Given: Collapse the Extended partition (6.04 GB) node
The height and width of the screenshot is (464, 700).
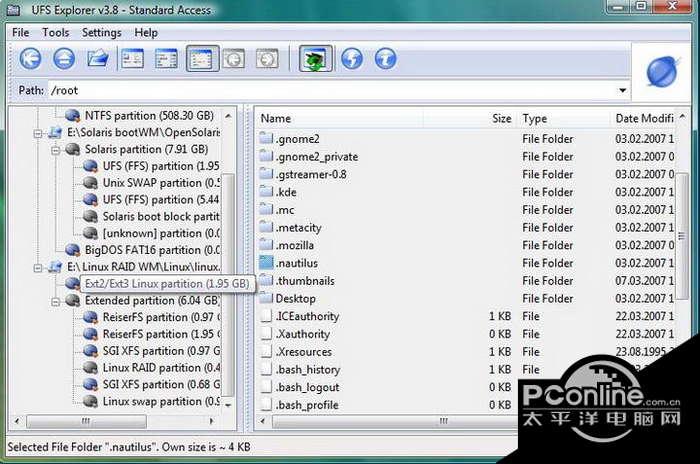Looking at the screenshot, I should point(55,301).
